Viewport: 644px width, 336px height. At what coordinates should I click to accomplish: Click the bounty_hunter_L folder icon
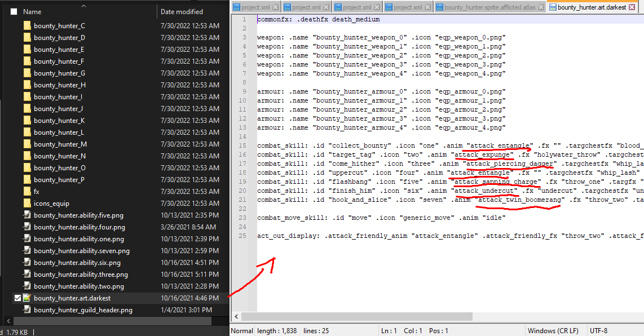27,132
